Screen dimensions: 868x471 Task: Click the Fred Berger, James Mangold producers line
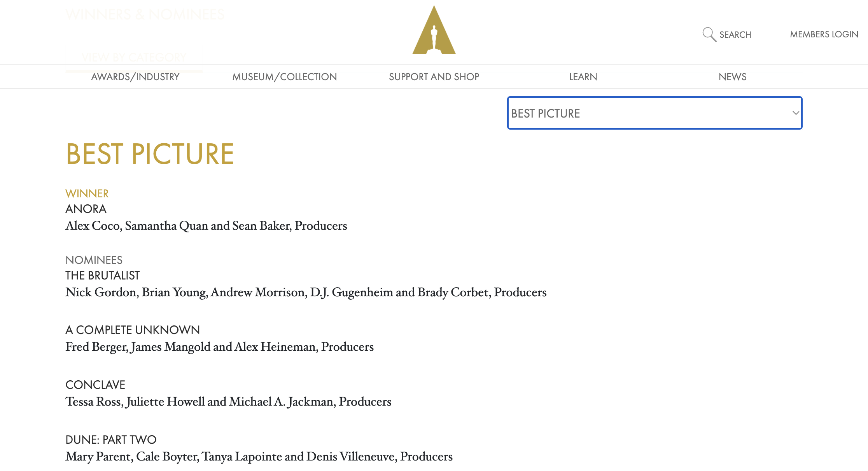(x=219, y=347)
